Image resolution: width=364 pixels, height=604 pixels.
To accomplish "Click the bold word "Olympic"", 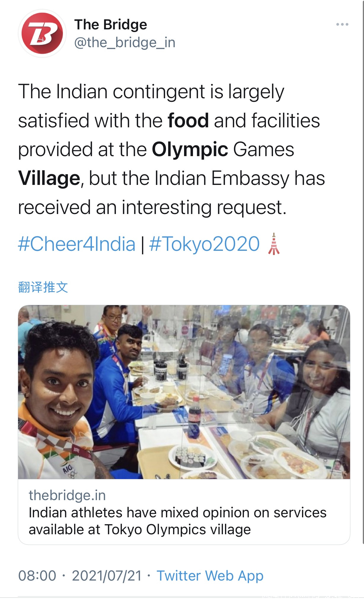I will pos(190,149).
